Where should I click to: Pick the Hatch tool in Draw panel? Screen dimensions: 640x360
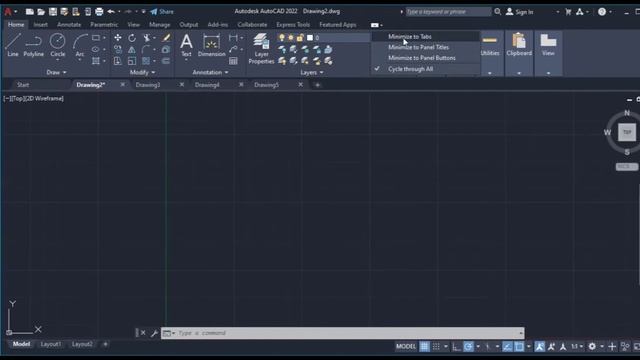pos(96,61)
